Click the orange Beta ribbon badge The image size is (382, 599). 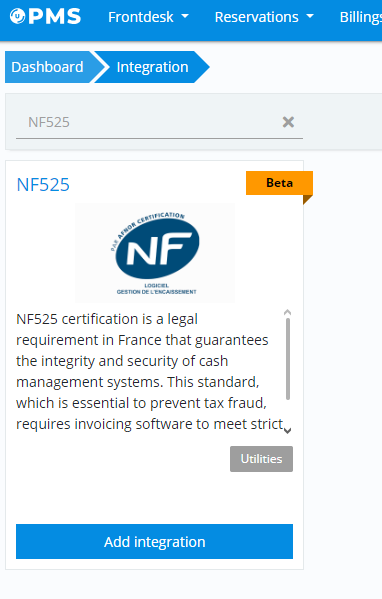[279, 183]
